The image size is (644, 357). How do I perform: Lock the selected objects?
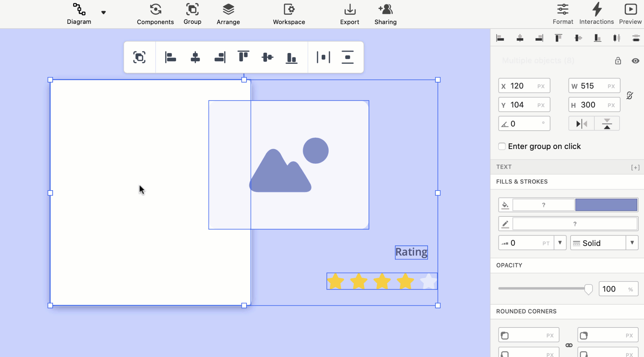tap(618, 61)
